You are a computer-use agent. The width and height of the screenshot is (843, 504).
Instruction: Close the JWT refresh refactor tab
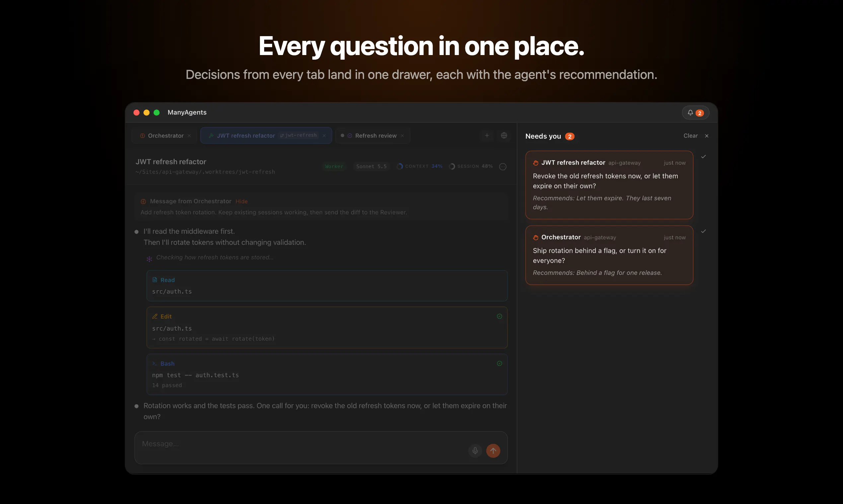click(324, 136)
